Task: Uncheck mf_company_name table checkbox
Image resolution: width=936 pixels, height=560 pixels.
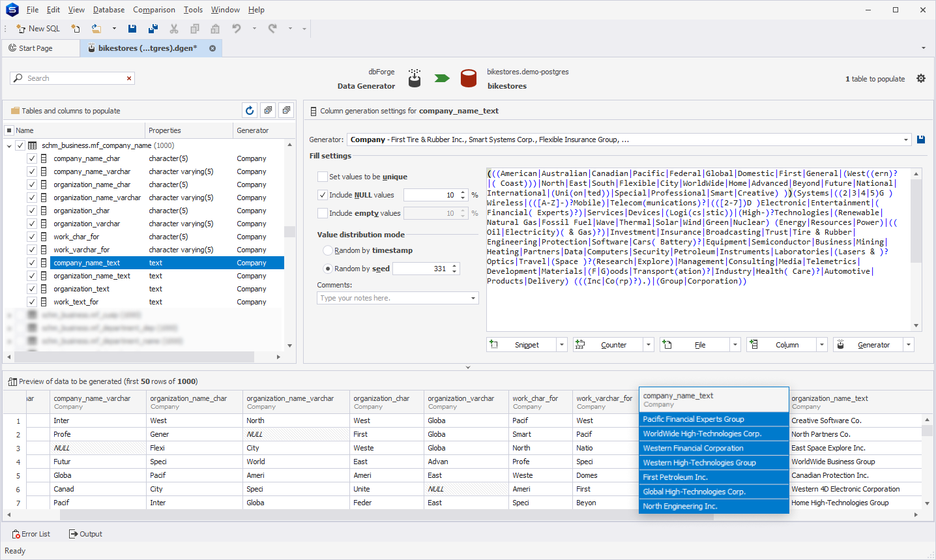Action: [x=20, y=145]
